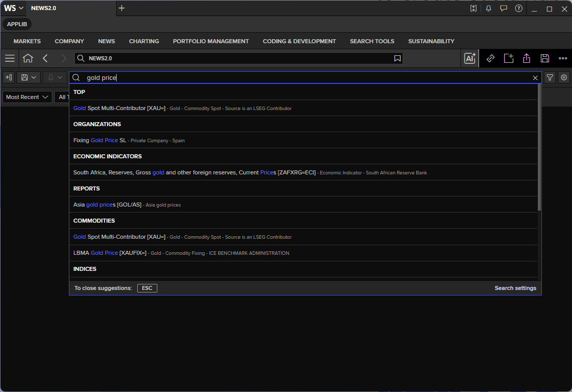Screen dimensions: 572x392
Task: Click the APPLIB button
Action: [17, 24]
